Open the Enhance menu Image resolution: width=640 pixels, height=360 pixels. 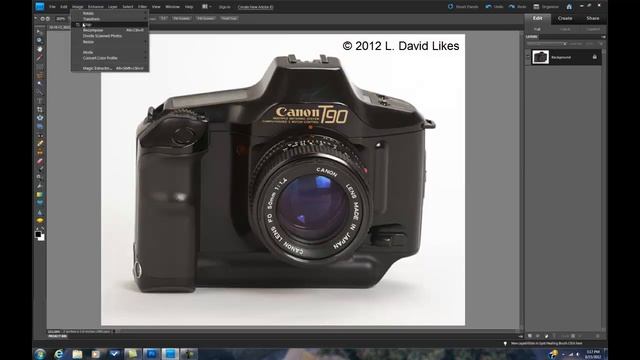tap(96, 7)
